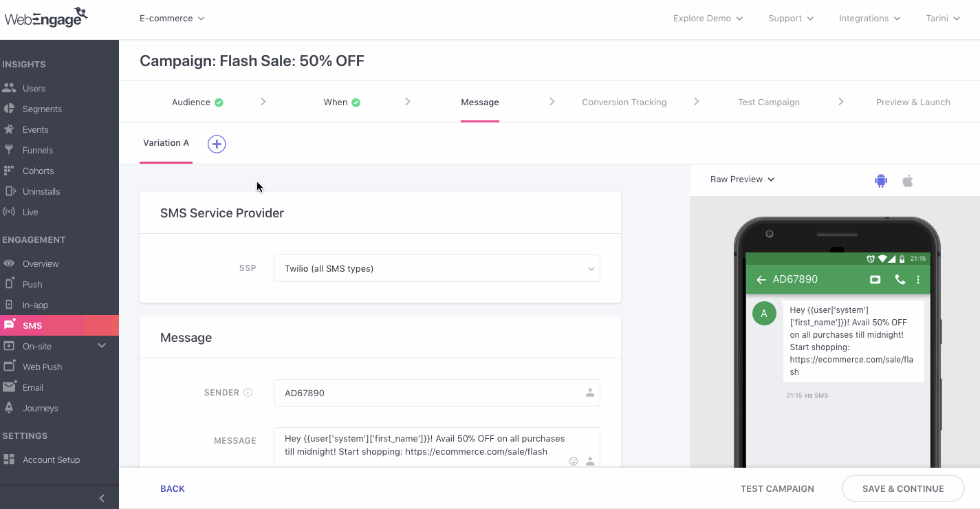Select the Variation A tab
This screenshot has width=980, height=509.
(166, 143)
